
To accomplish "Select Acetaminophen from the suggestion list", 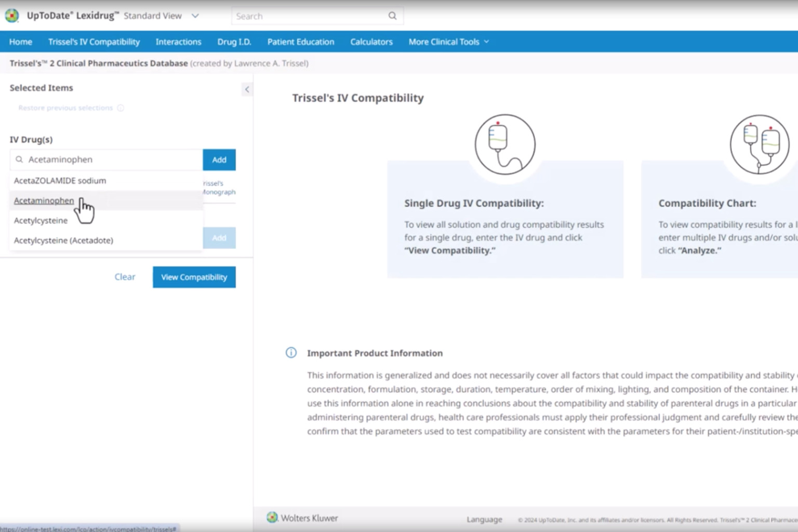I will pos(44,201).
